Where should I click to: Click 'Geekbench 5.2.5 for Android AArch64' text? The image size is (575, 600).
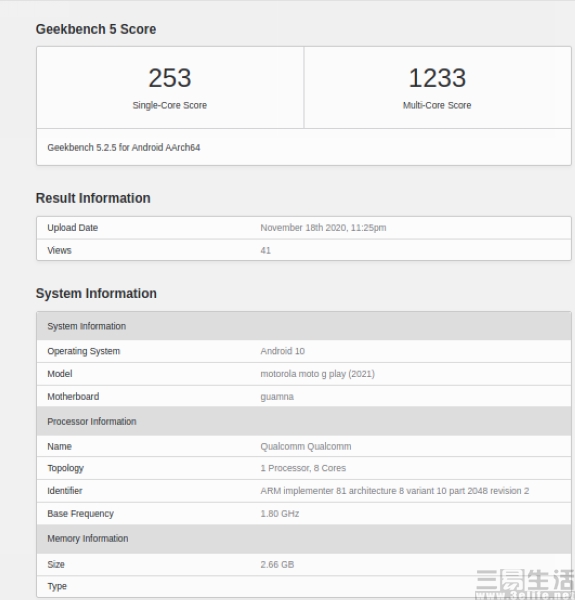(x=124, y=147)
